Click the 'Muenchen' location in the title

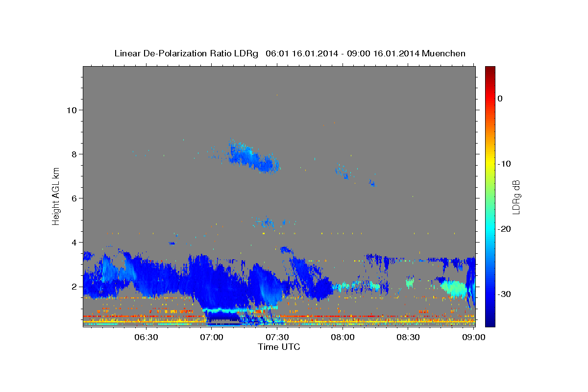444,53
